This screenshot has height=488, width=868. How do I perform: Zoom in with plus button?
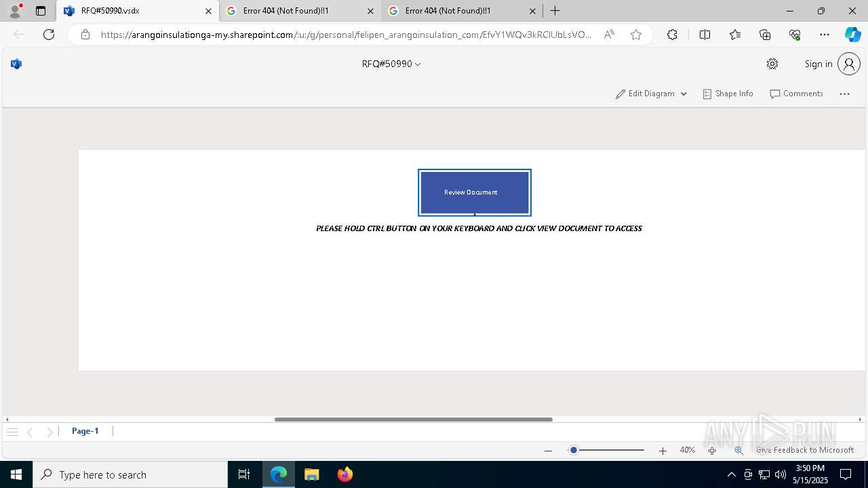(663, 451)
